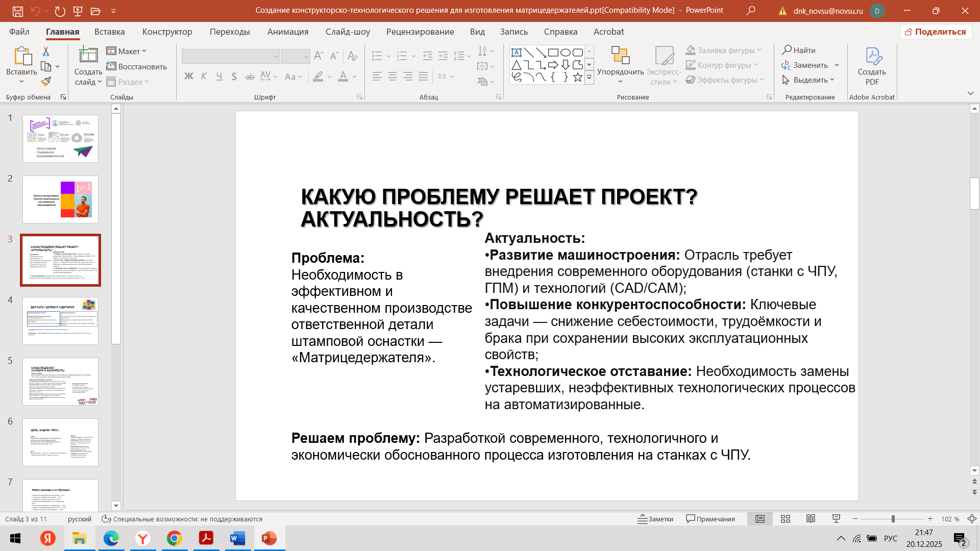Open the Выделить selection dropdown
980x551 pixels.
(x=808, y=80)
